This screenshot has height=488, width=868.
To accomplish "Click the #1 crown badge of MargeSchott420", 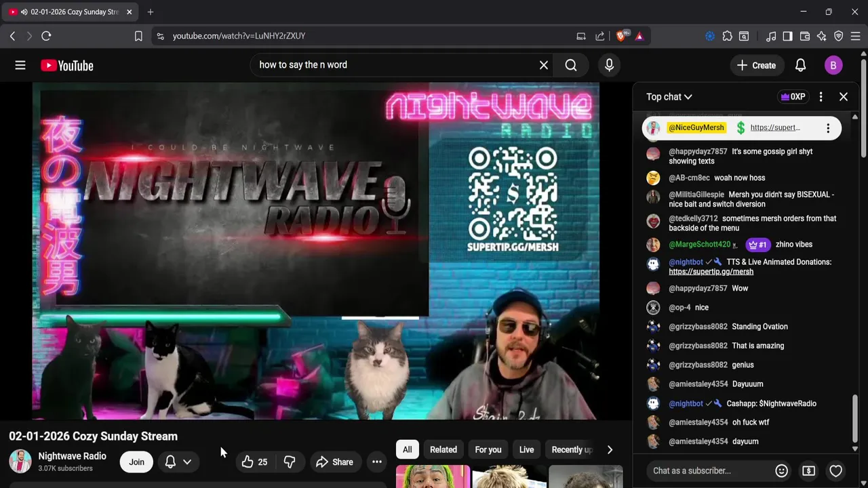I will click(758, 245).
